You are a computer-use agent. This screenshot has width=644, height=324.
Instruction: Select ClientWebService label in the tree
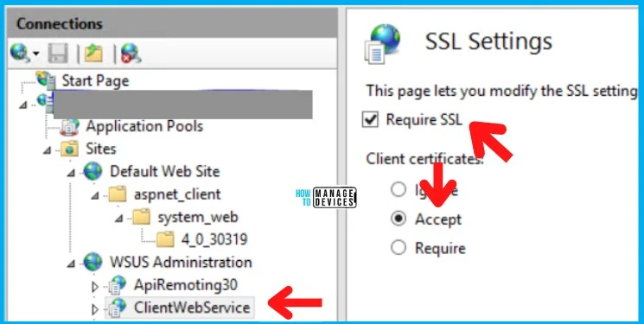pos(192,308)
